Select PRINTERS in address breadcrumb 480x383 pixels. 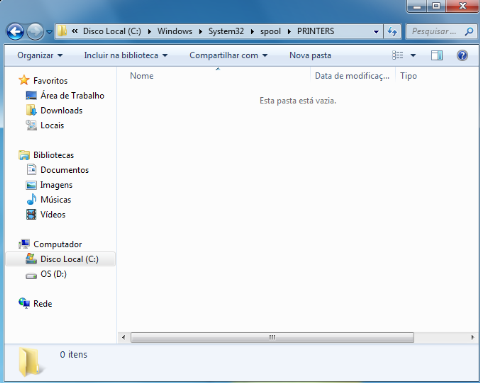pyautogui.click(x=316, y=31)
